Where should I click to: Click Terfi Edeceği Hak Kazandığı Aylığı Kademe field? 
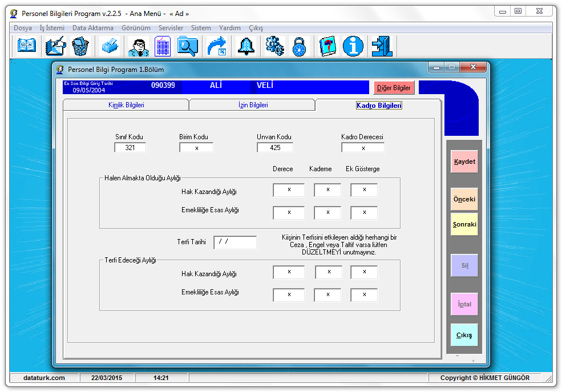pyautogui.click(x=329, y=272)
